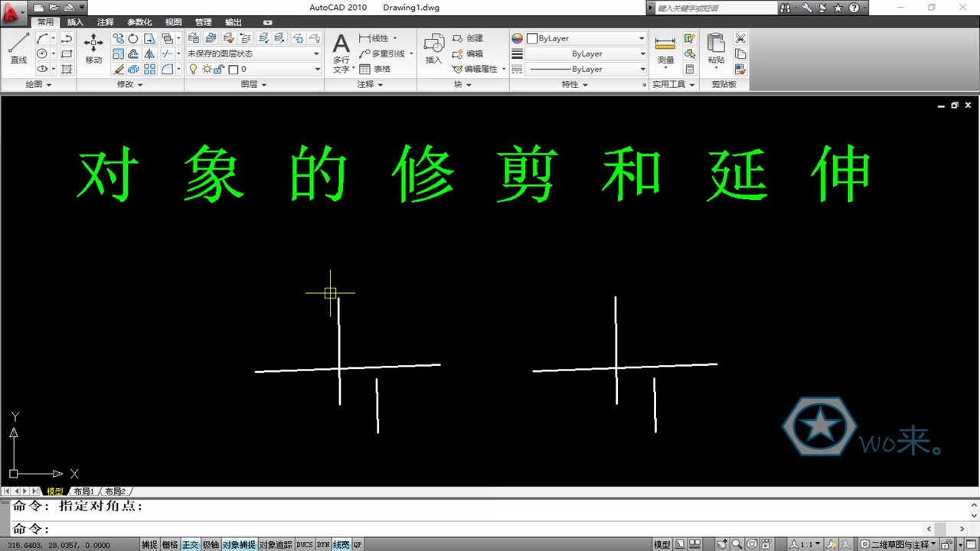Click the Favorites star icon
The height and width of the screenshot is (551, 980).
coord(838,8)
